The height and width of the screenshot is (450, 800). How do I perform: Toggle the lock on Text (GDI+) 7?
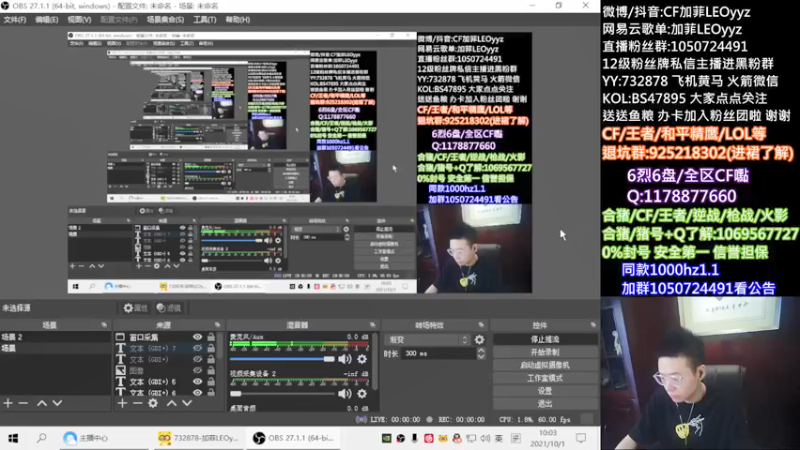tap(211, 348)
